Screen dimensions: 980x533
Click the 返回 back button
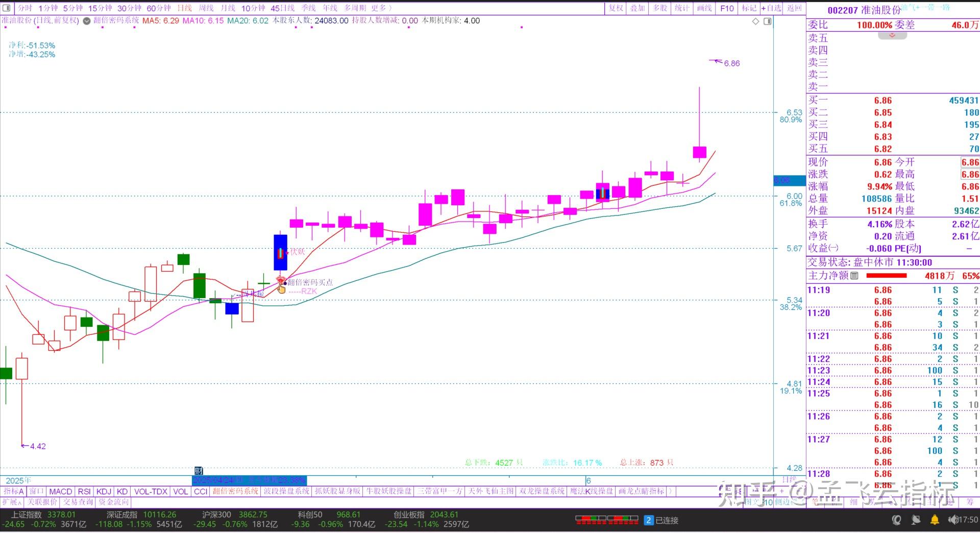coord(794,8)
